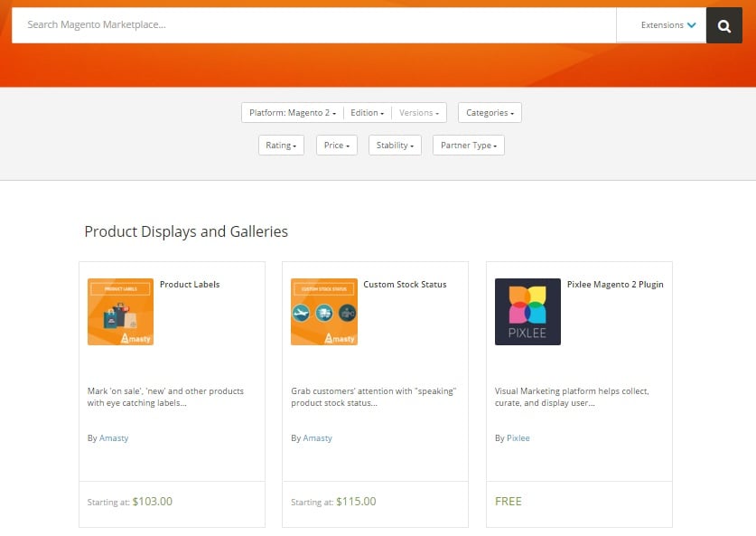Open the Product Labels thumbnail image
The width and height of the screenshot is (756, 536).
[x=120, y=312]
